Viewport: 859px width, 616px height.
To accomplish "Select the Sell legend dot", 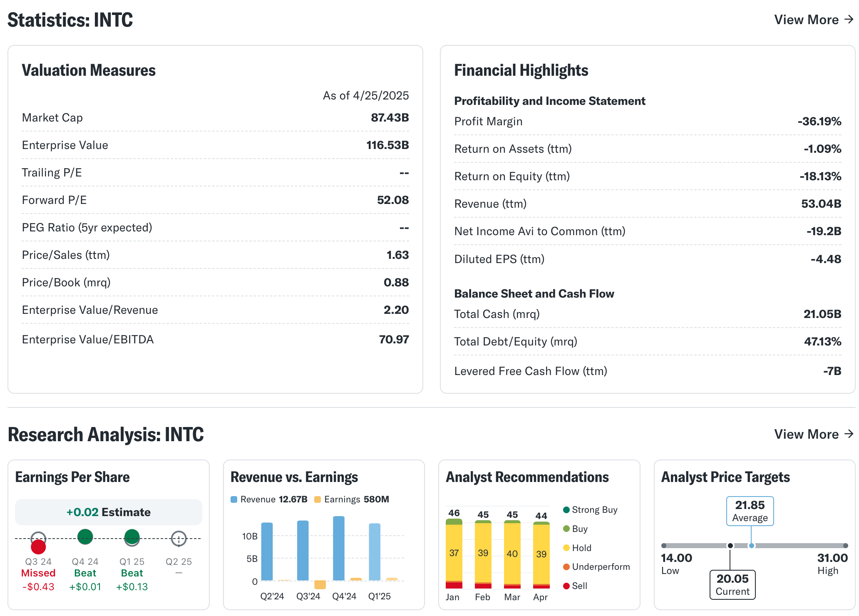I will [x=566, y=586].
